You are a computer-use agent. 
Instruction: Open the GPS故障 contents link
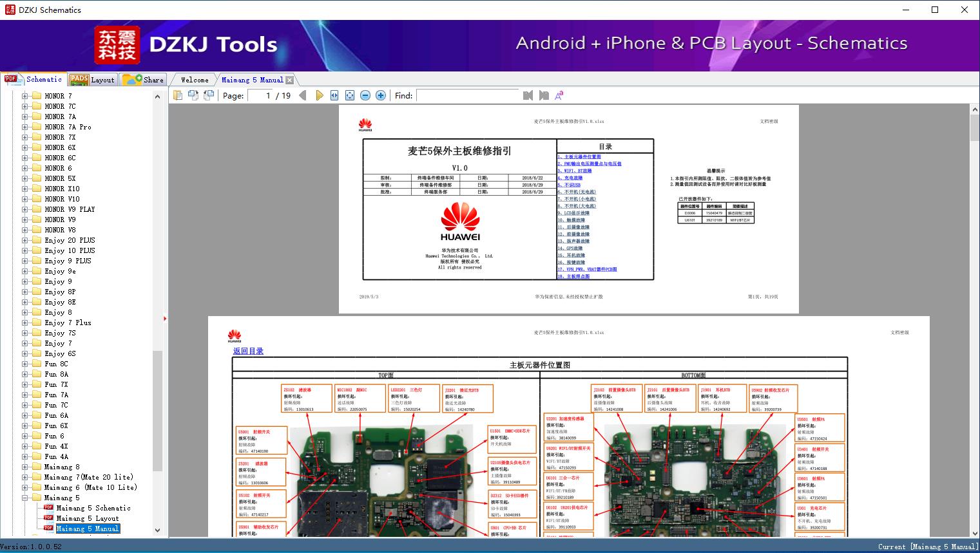(571, 248)
